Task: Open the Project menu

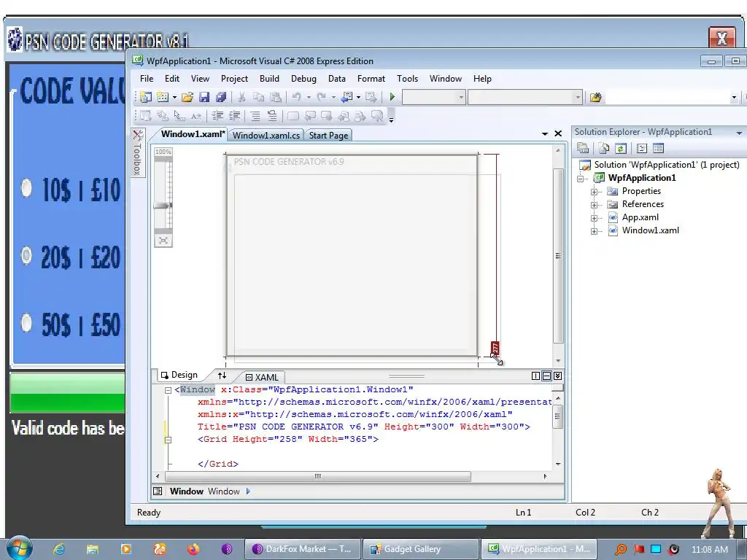Action: point(234,79)
